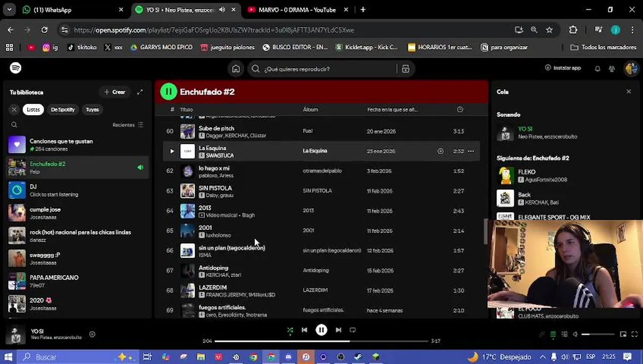The image size is (643, 364).
Task: Open the miniplayer icon
Action: point(623,334)
